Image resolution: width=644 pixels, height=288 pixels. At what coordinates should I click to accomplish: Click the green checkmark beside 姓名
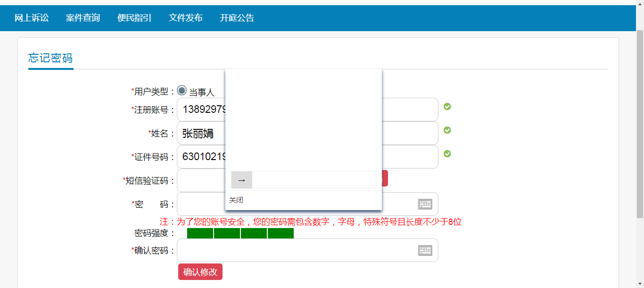[x=447, y=130]
